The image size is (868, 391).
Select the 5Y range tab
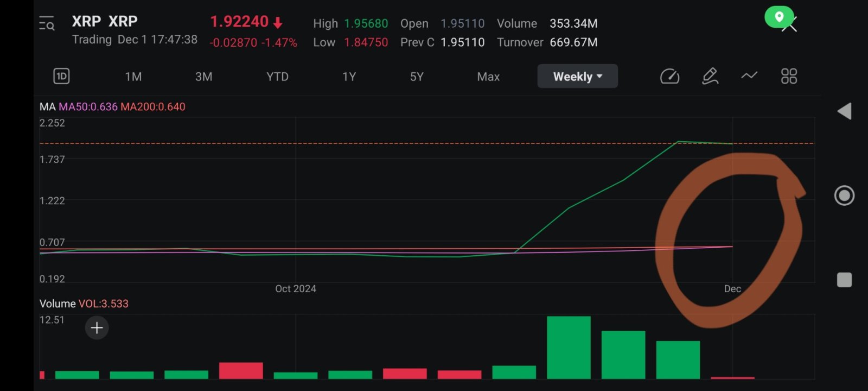pyautogui.click(x=417, y=77)
